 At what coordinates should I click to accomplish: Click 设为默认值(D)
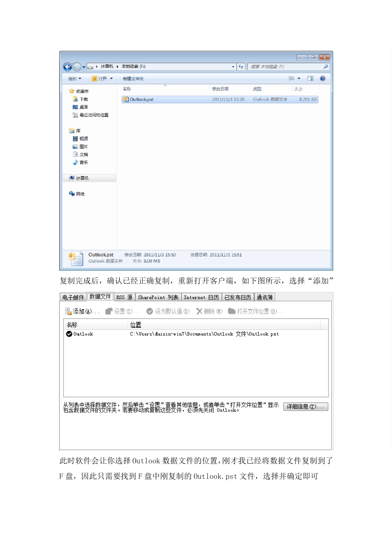[x=168, y=311]
